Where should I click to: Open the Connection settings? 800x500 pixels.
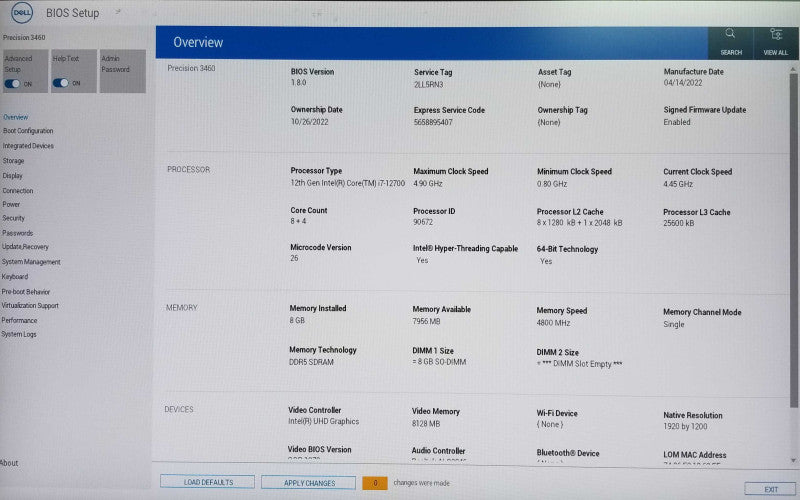click(18, 190)
